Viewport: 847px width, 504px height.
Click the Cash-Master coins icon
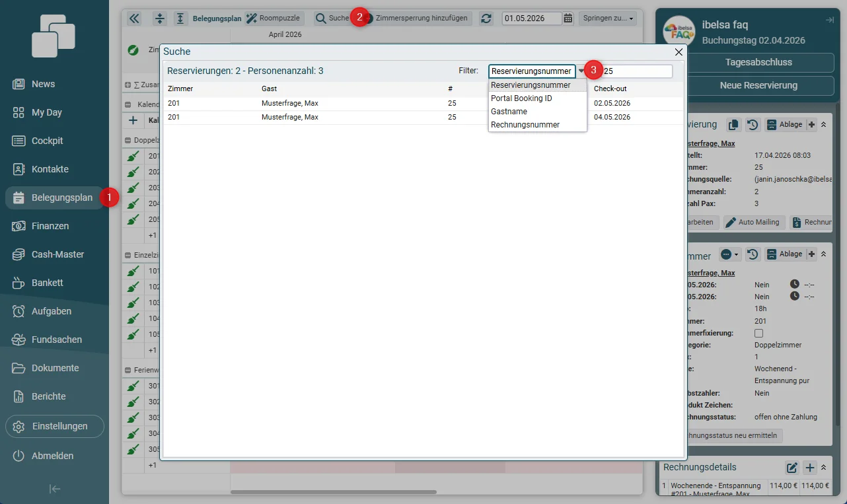18,254
